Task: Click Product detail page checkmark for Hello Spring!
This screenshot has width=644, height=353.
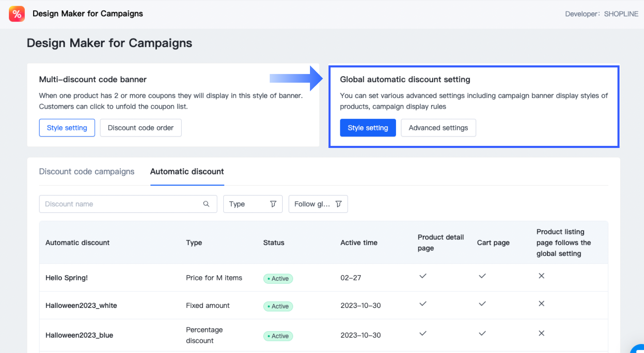Action: coord(423,276)
